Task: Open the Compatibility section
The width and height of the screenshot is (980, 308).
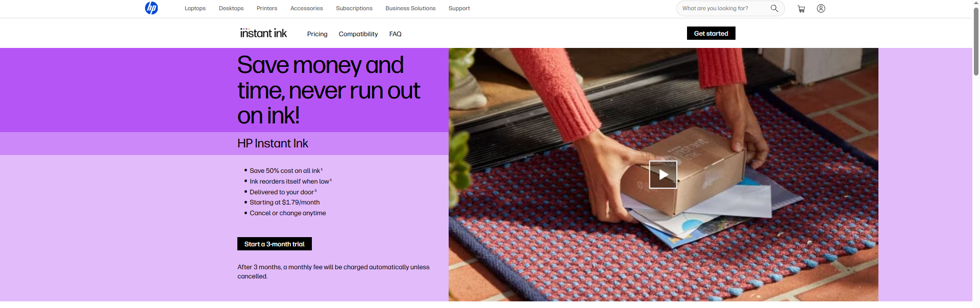Action: (358, 34)
